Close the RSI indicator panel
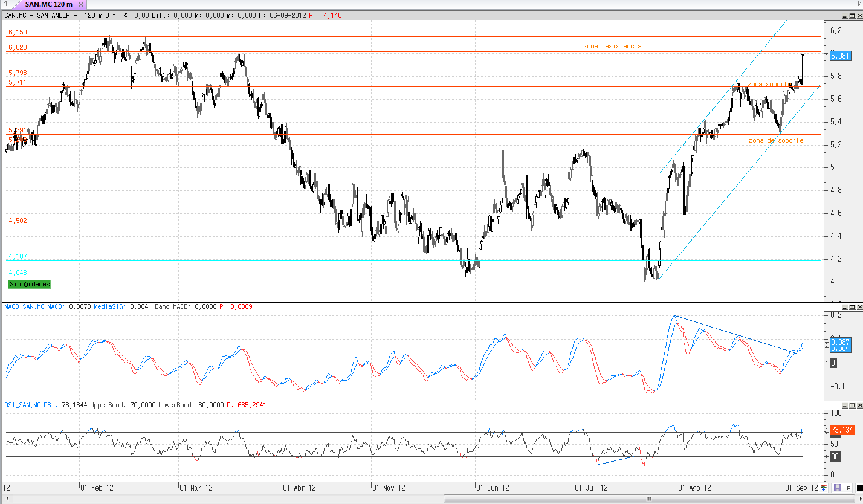Screen dimensions: 863x504 [859, 405]
